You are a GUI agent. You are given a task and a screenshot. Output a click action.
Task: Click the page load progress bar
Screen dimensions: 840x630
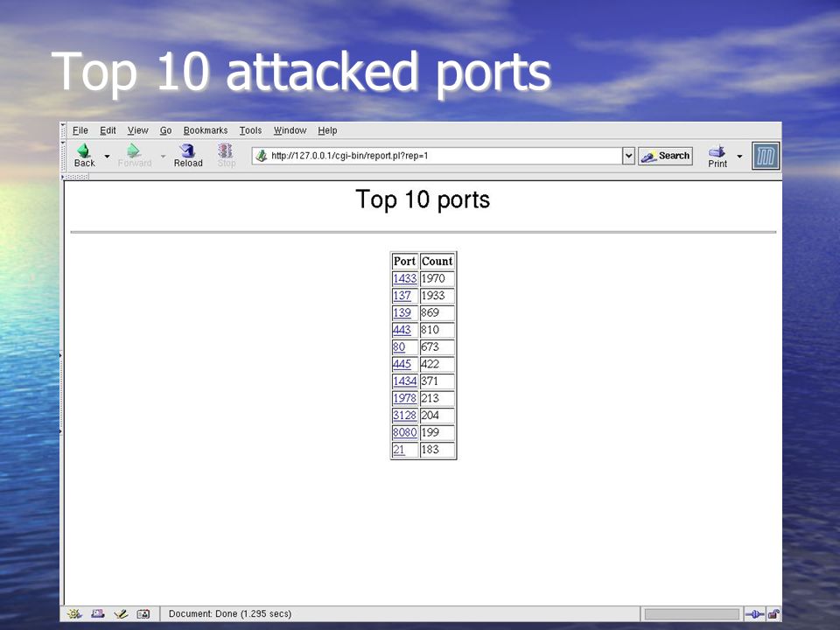(691, 614)
